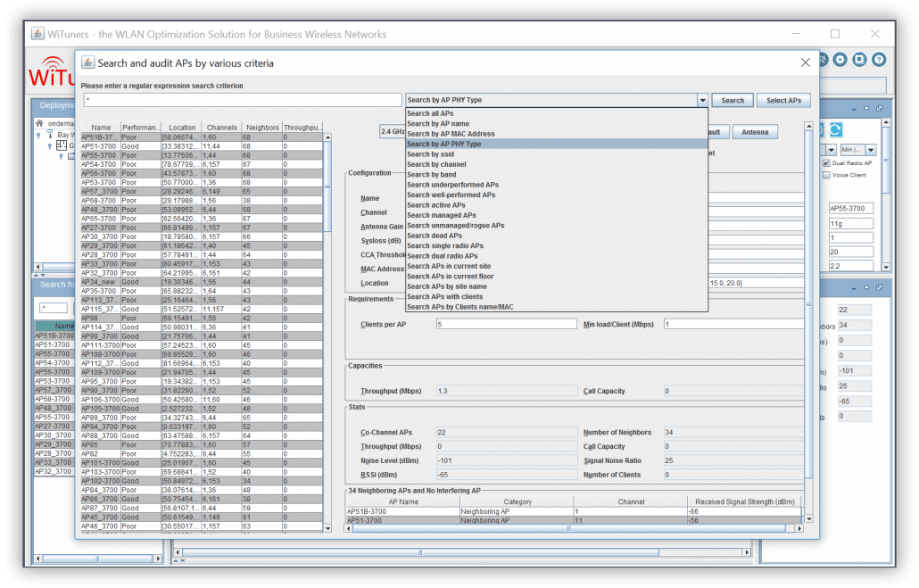Select AP68-3700 in background search results list

(x=54, y=399)
